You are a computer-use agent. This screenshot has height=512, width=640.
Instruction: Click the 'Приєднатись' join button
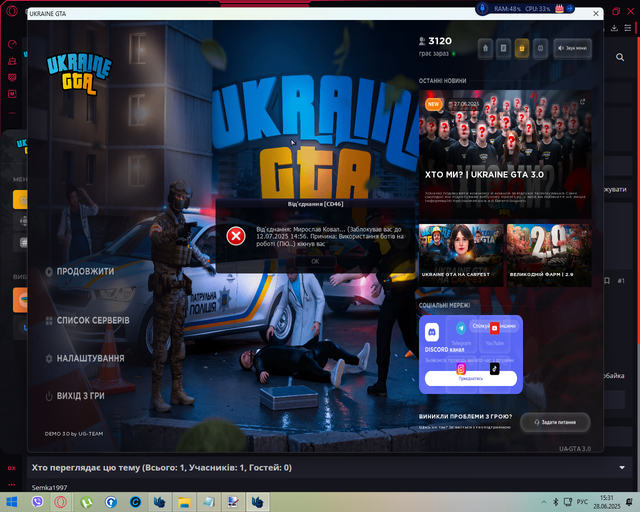click(x=471, y=378)
